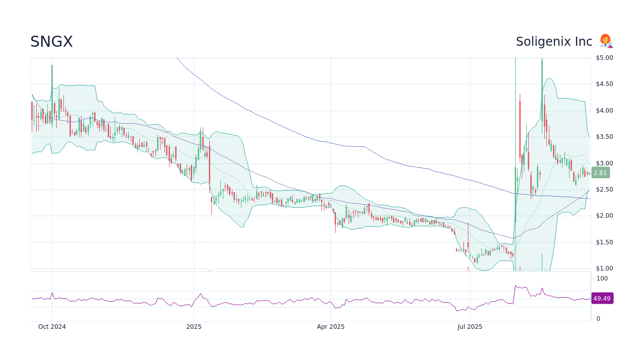
Task: Expand the Oct 2024 date axis label
Action: point(52,327)
